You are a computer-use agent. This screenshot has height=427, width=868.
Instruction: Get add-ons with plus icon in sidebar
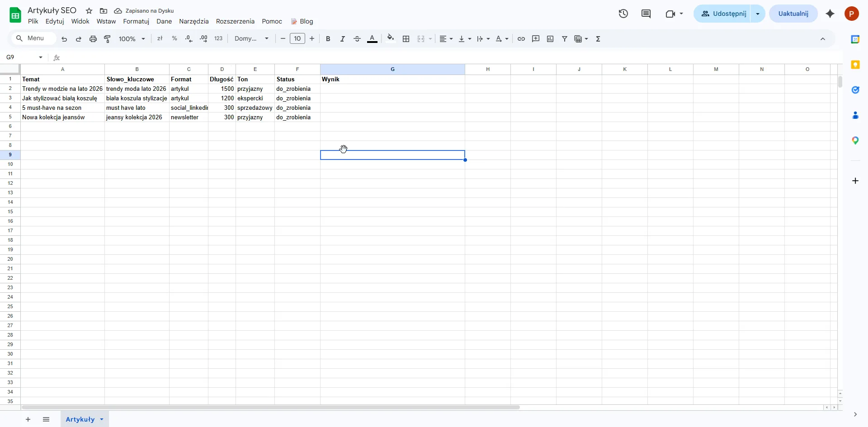[855, 181]
